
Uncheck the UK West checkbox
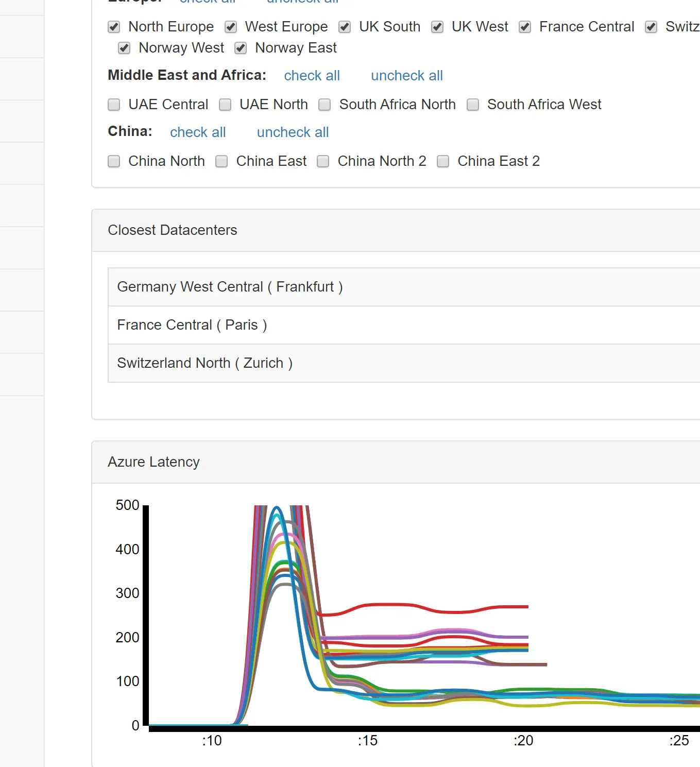click(437, 27)
